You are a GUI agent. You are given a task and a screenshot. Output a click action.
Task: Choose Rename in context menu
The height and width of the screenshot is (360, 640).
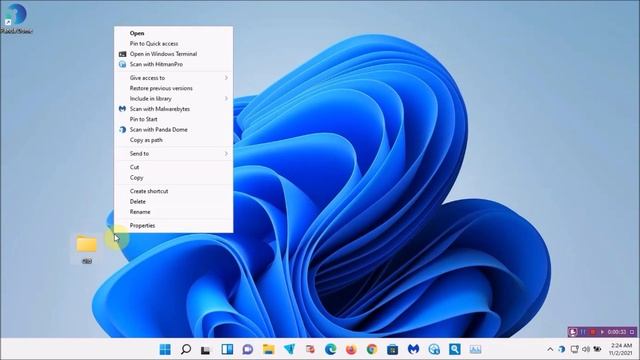[x=174, y=212]
